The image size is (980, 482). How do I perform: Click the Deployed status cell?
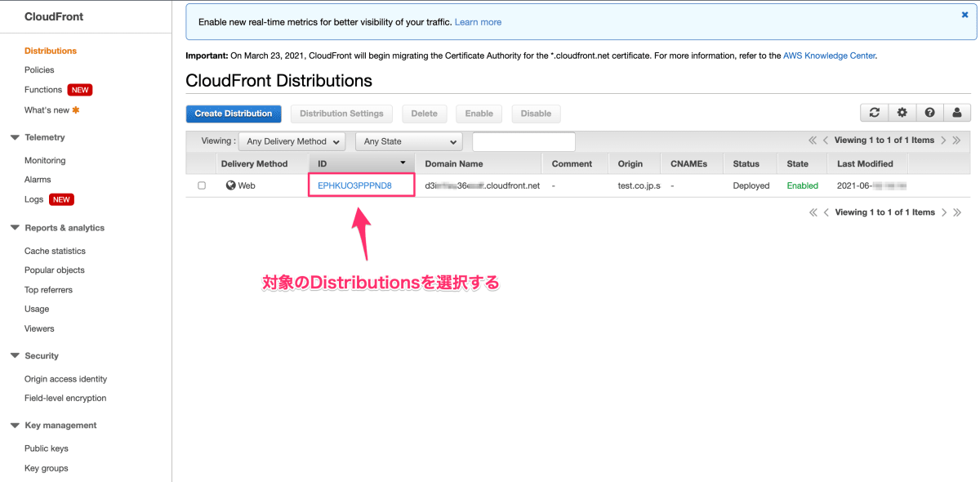[751, 185]
